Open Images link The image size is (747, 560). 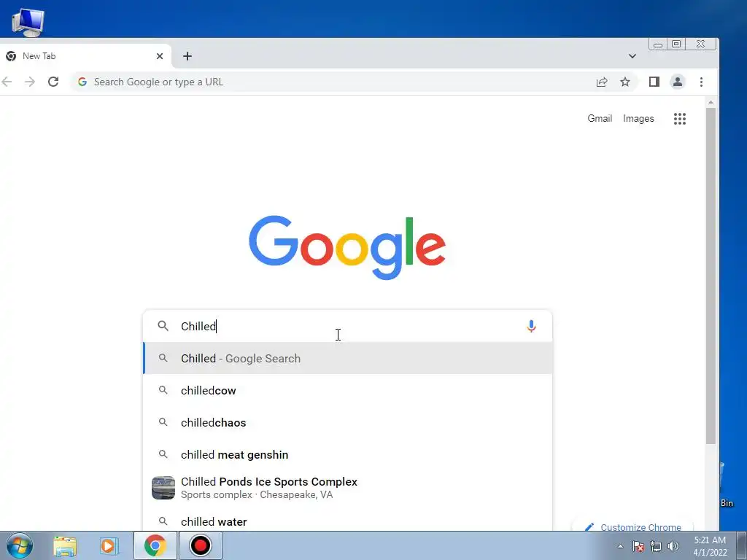coord(638,119)
